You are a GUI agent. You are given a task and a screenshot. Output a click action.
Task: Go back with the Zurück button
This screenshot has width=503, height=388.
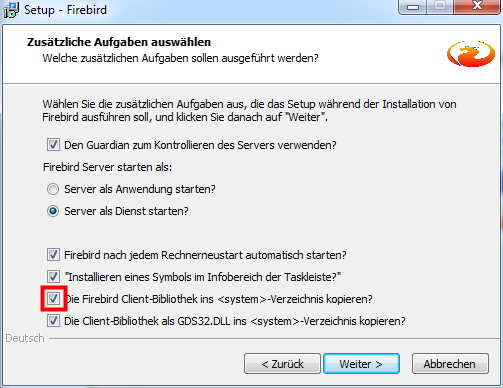282,364
